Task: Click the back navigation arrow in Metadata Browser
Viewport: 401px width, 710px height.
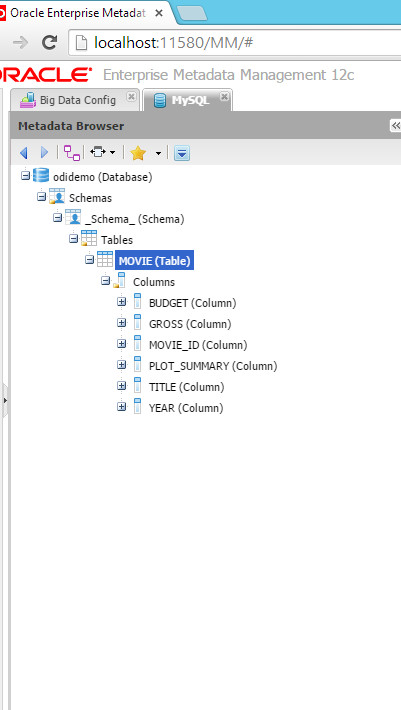Action: [24, 153]
